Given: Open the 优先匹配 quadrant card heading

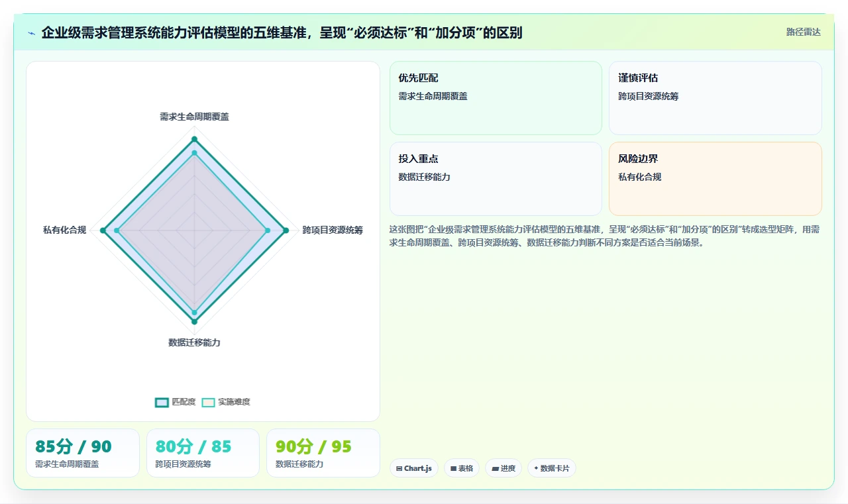Looking at the screenshot, I should click(418, 78).
